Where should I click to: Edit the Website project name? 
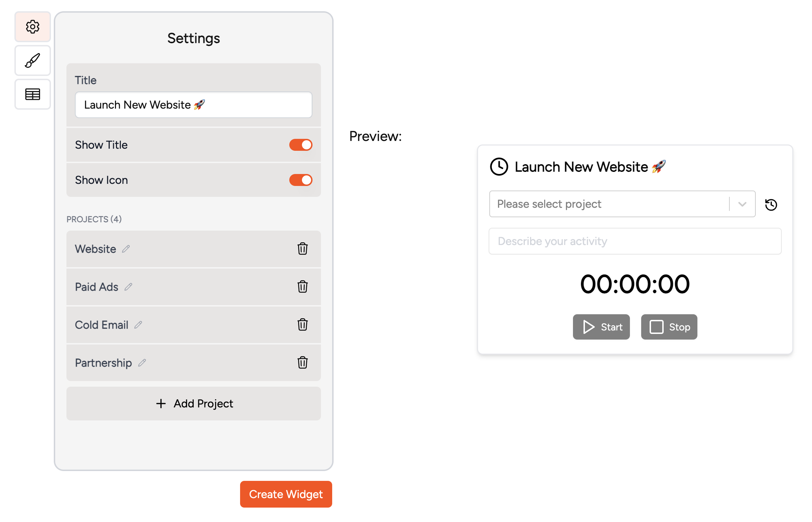tap(126, 249)
